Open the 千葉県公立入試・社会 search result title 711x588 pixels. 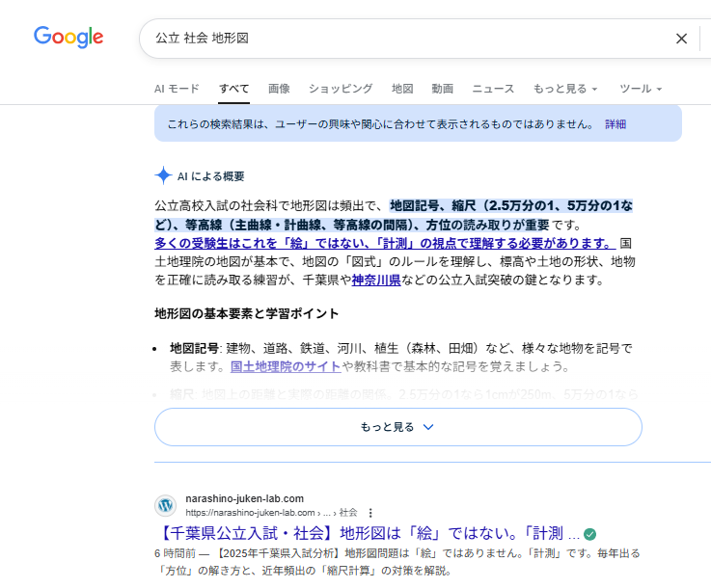pyautogui.click(x=368, y=534)
